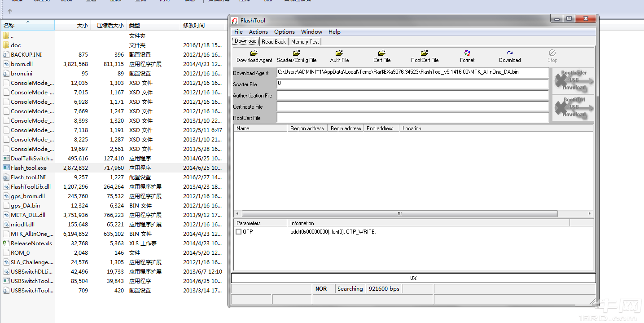Open the Options menu
This screenshot has height=323, width=644.
(285, 32)
